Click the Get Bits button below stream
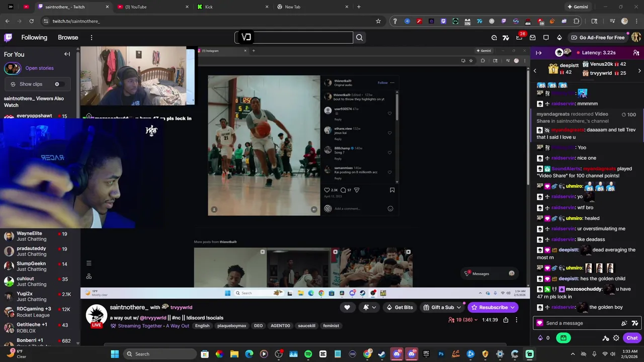This screenshot has height=362, width=644. click(x=399, y=307)
